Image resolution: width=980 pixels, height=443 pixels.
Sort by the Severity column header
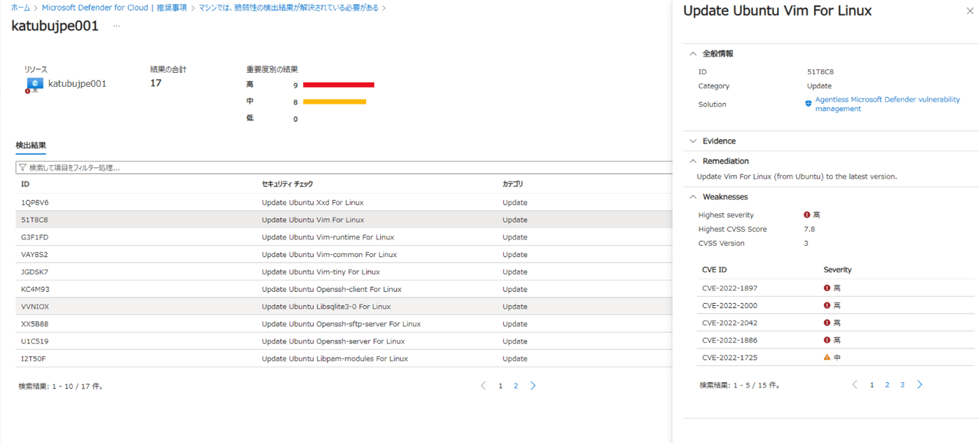pos(838,270)
